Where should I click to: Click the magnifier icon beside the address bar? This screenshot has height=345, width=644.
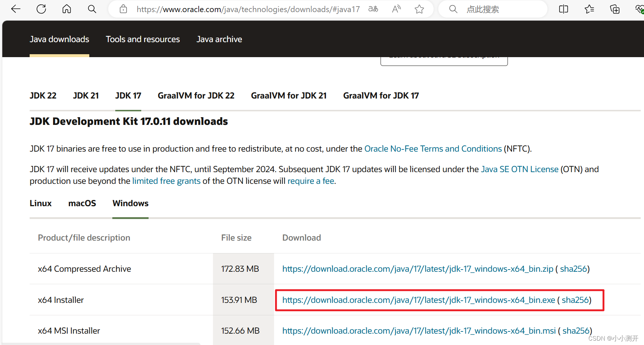point(92,9)
